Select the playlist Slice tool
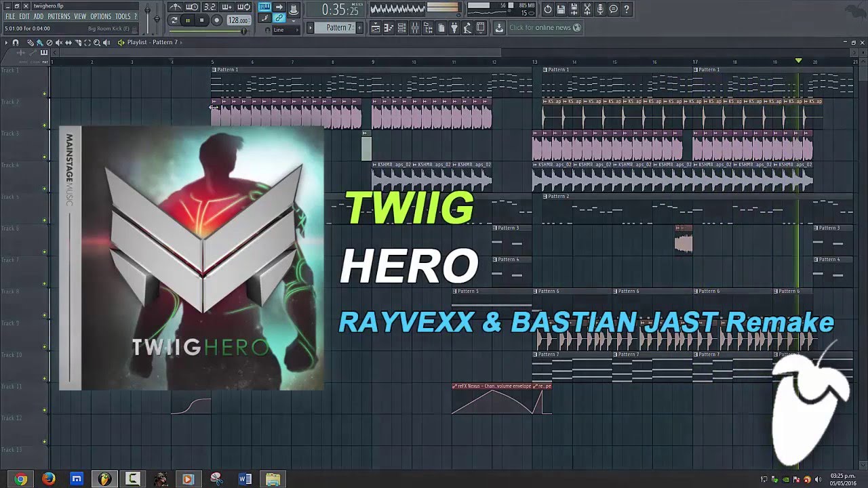Viewport: 868px width, 488px height. pyautogui.click(x=78, y=43)
